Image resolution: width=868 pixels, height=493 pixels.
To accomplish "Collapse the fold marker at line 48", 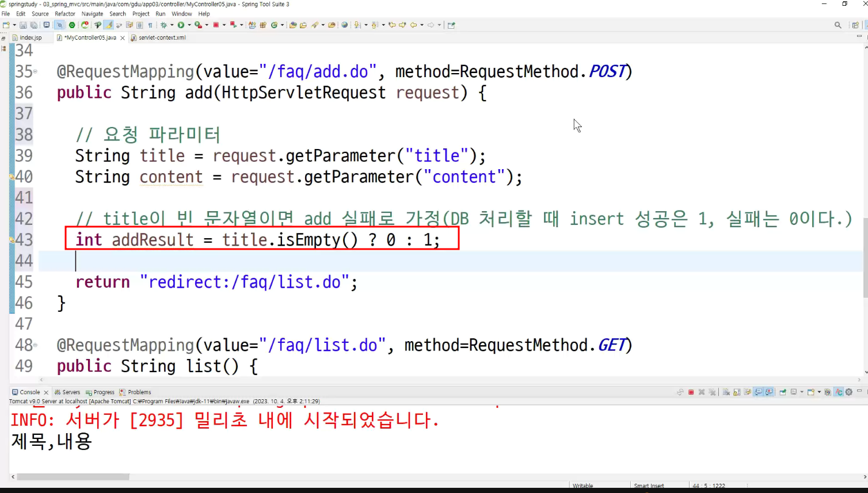I will (36, 345).
